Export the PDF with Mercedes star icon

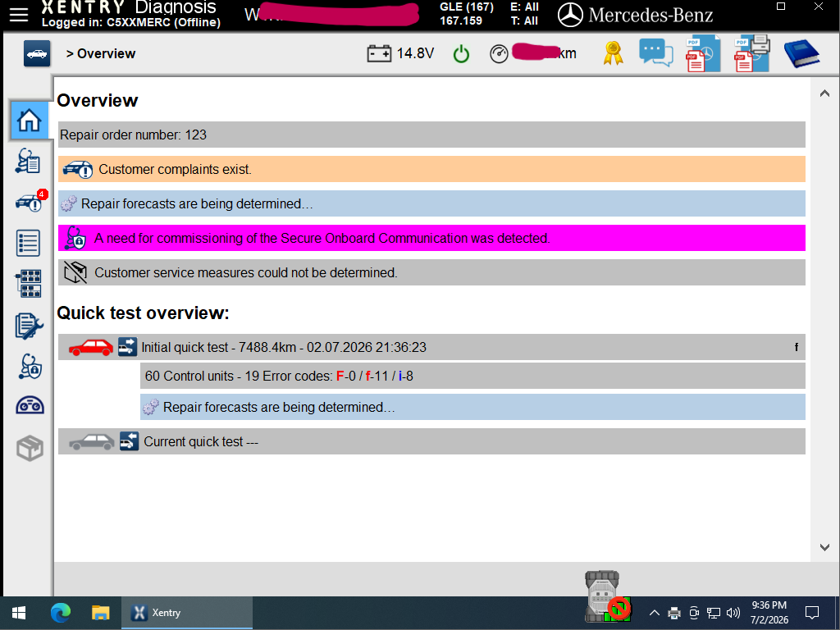(x=703, y=53)
